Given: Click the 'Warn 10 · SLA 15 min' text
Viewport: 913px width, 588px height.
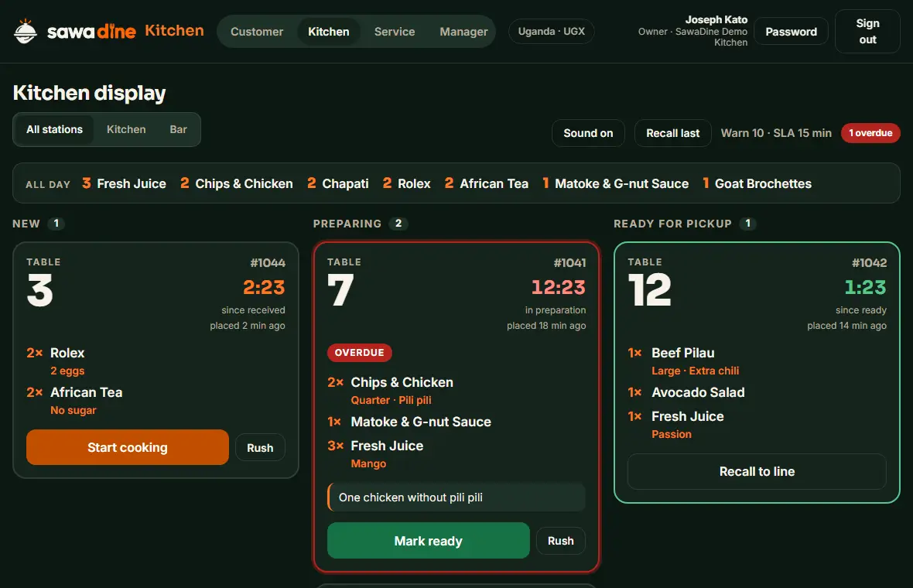Looking at the screenshot, I should tap(776, 133).
